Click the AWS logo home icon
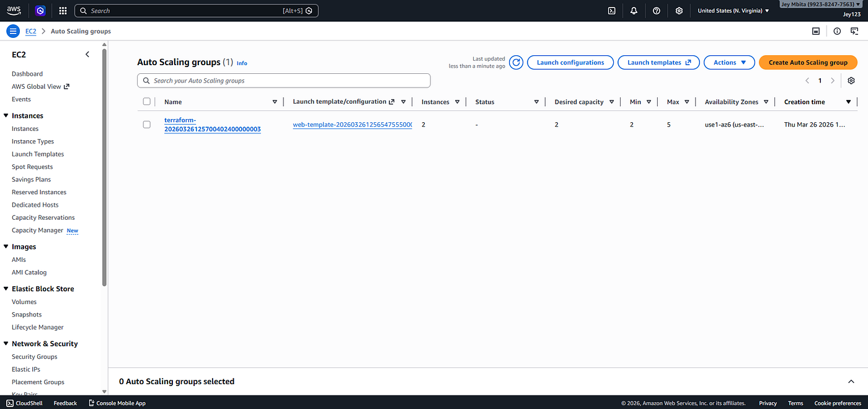 (x=14, y=11)
